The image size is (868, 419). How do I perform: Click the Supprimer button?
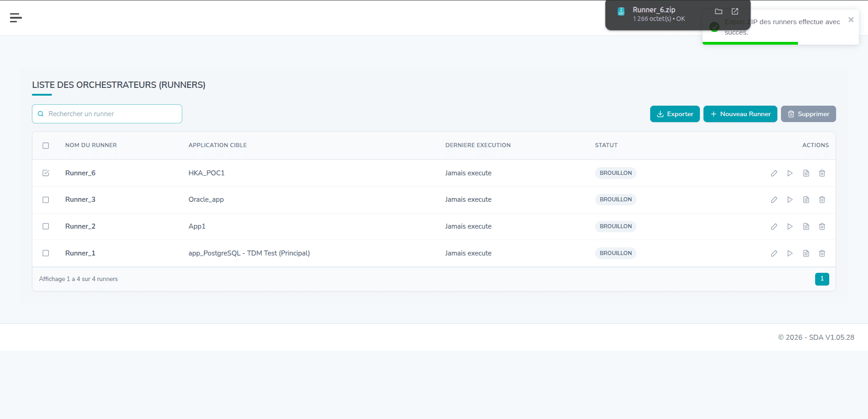coord(808,114)
